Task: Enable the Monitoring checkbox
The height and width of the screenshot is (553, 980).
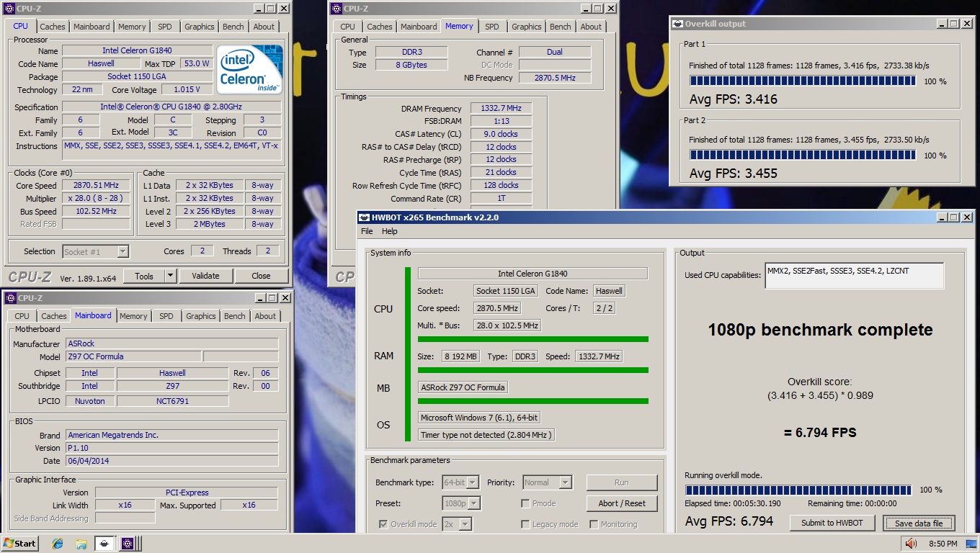Action: click(x=594, y=524)
